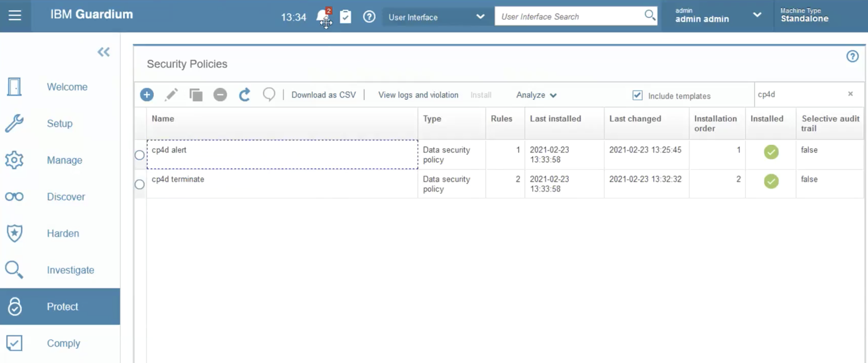The height and width of the screenshot is (363, 868).
Task: Select the cp4d terminate policy name
Action: [x=178, y=179]
